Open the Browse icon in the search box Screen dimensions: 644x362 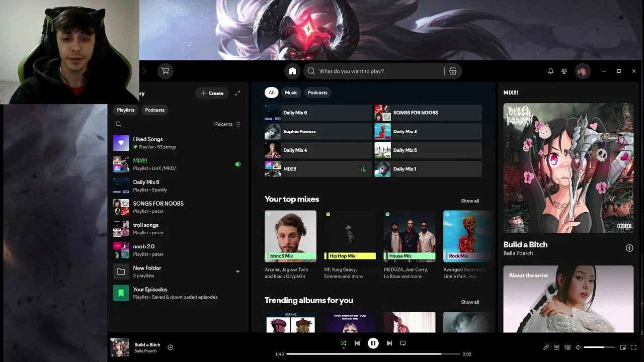(x=453, y=71)
